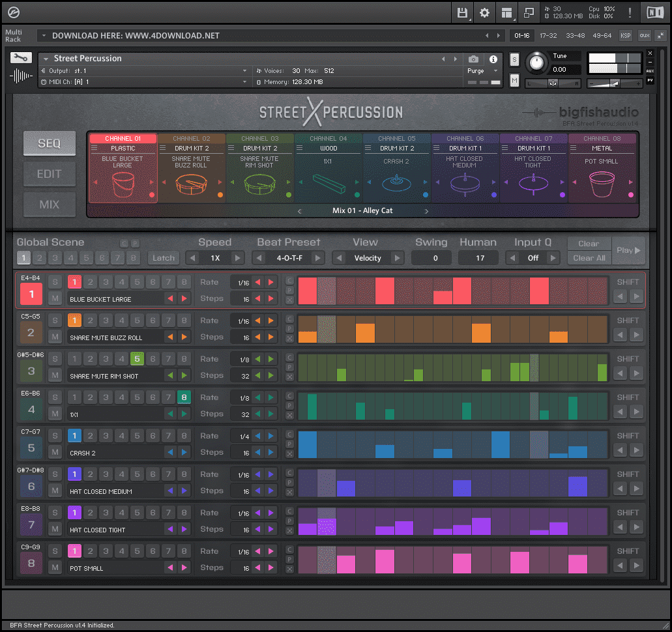Viewport: 672px width, 632px height.
Task: Shift row 1 pattern right arrow
Action: [x=637, y=296]
